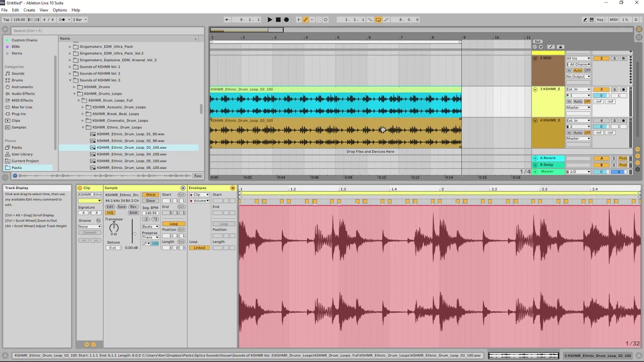The width and height of the screenshot is (644, 362).
Task: Toggle the Automation Arm icon
Action: click(x=305, y=20)
